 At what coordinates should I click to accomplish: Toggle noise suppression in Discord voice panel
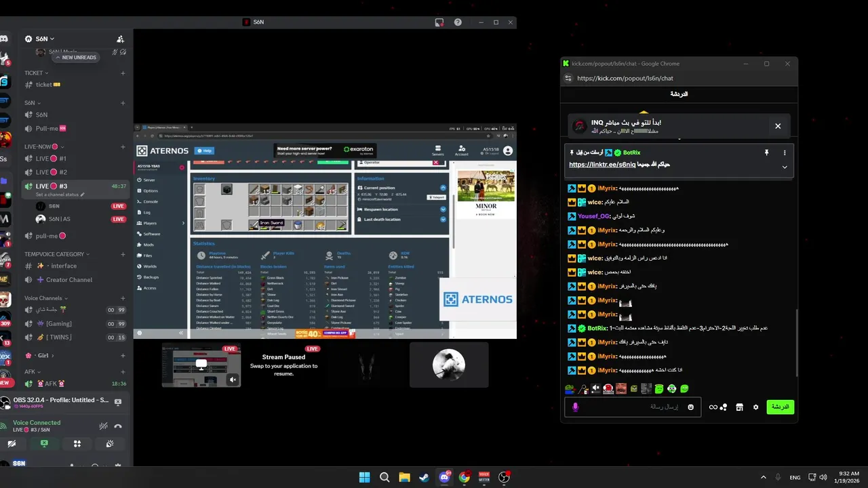click(103, 426)
